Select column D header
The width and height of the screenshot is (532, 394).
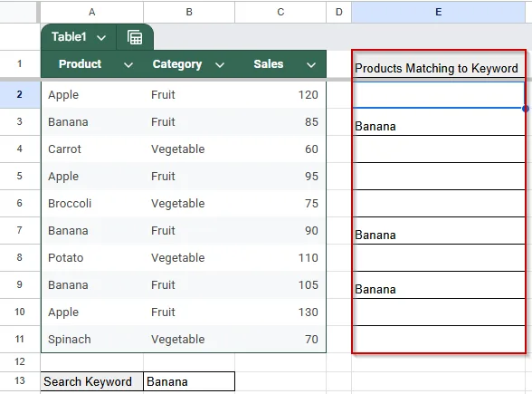coord(339,12)
